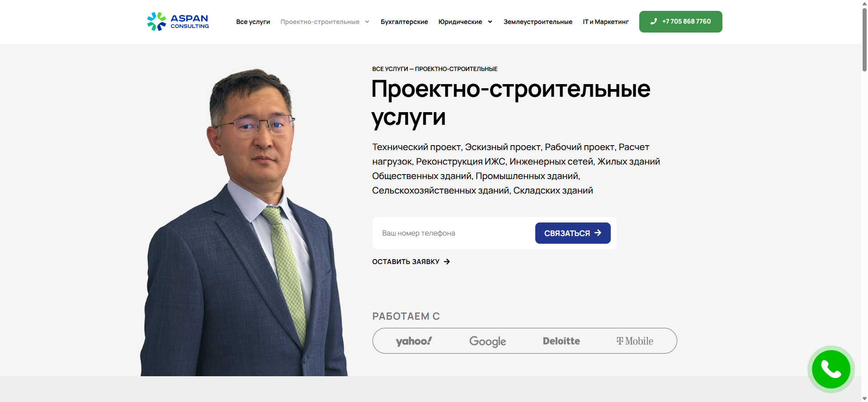
Task: Click the portrait photo of the man
Action: 244,222
